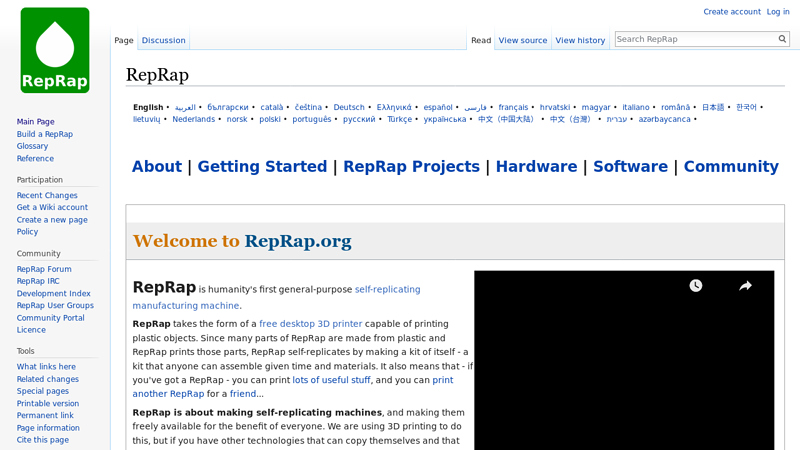Switch language to magyar
Viewport: 800px width, 450px height.
(596, 107)
